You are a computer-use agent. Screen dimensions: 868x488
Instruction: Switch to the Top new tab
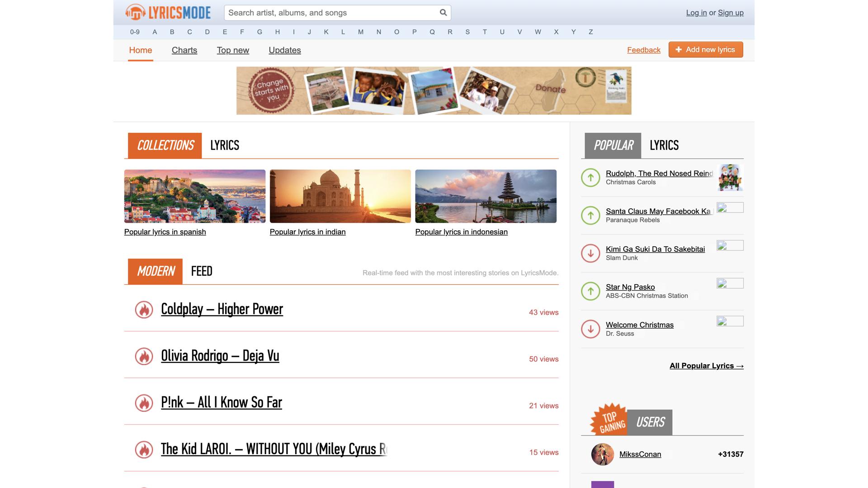[233, 50]
